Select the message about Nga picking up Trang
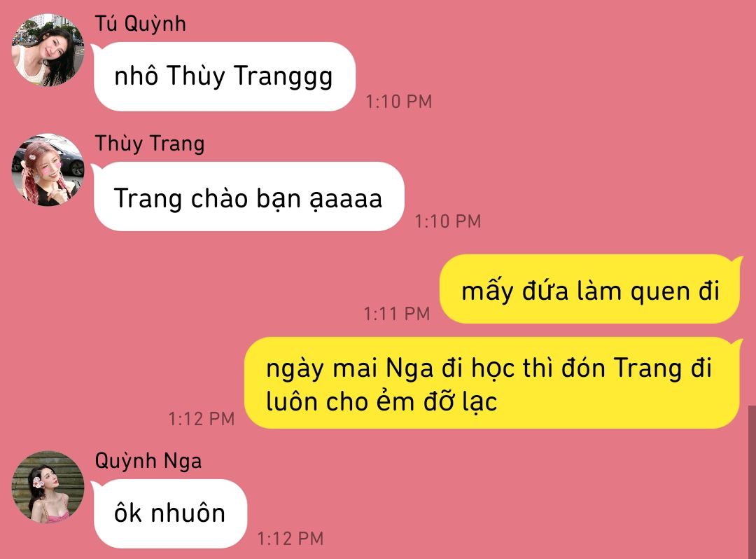This screenshot has width=756, height=559. pos(493,383)
